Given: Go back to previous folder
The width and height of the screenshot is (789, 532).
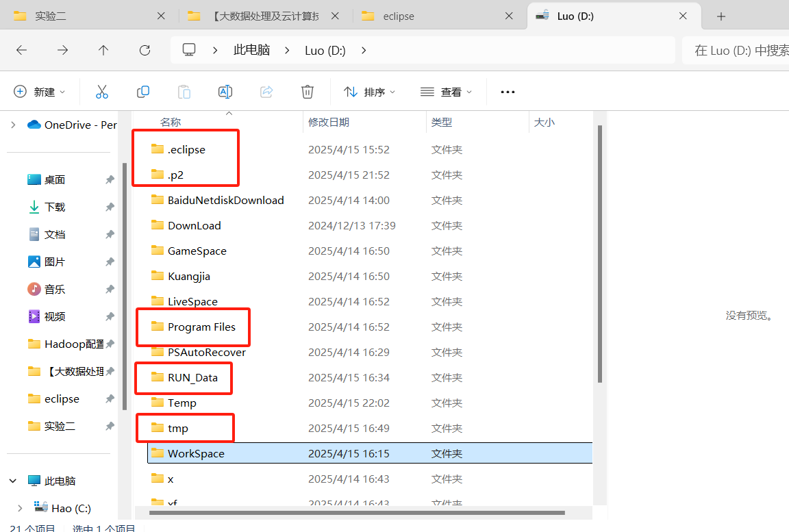Looking at the screenshot, I should pos(21,50).
